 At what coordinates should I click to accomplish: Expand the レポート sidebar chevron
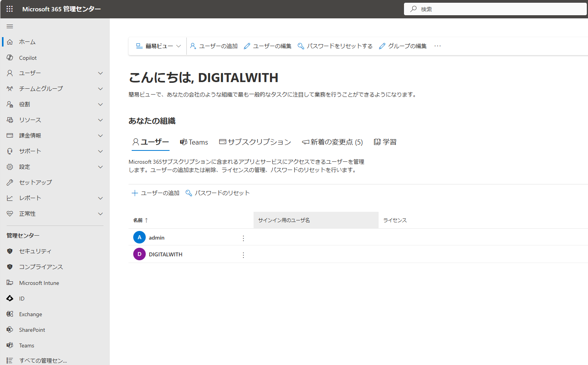100,198
